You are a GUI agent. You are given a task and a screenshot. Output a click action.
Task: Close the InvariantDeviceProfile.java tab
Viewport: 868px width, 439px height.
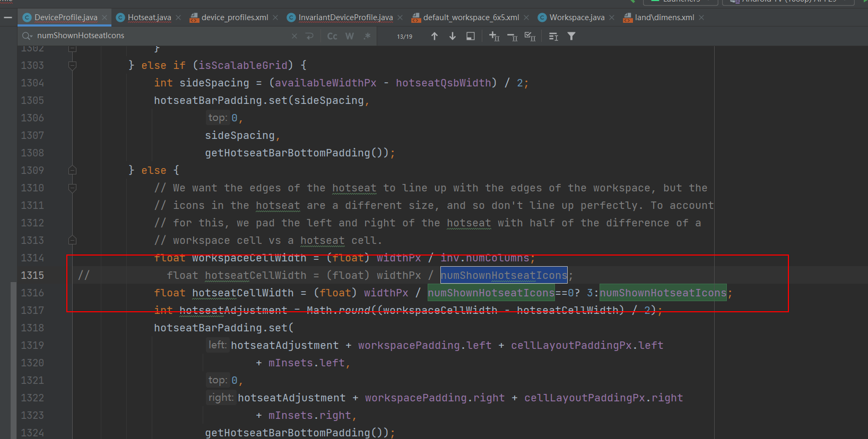[400, 17]
